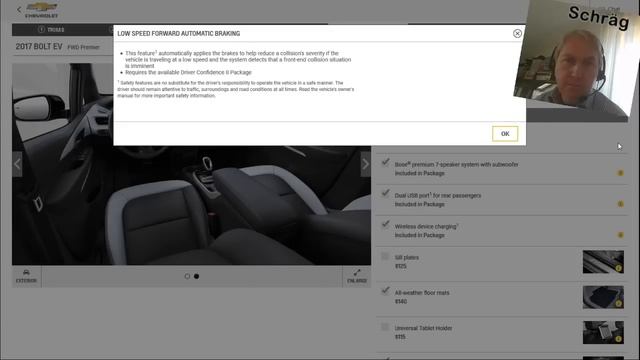Open the All-weather floor mats thumbnail

(603, 297)
